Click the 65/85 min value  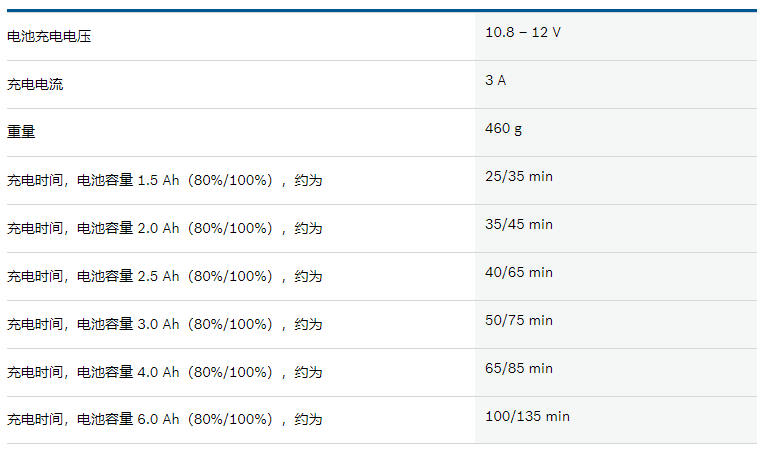point(518,369)
